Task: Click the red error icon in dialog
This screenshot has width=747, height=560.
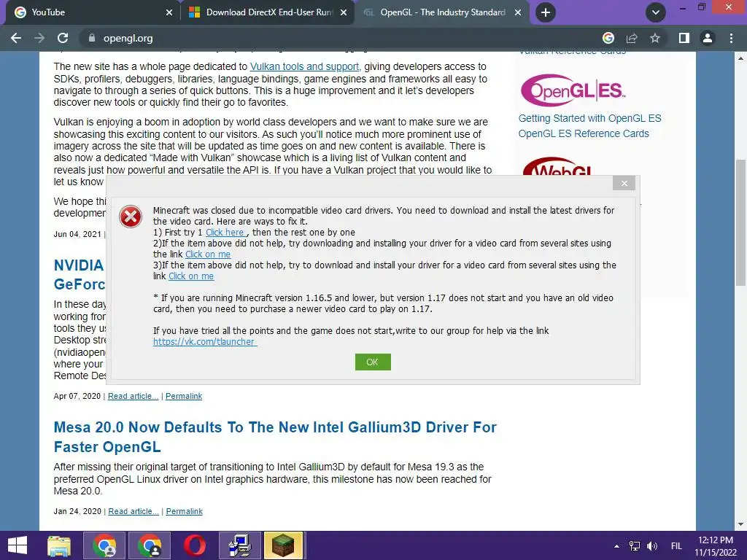Action: (x=131, y=217)
